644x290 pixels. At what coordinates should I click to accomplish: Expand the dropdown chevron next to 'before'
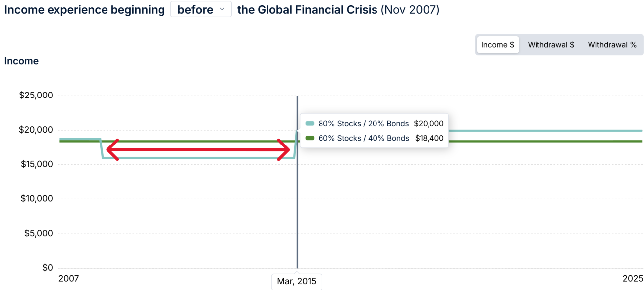pyautogui.click(x=223, y=9)
